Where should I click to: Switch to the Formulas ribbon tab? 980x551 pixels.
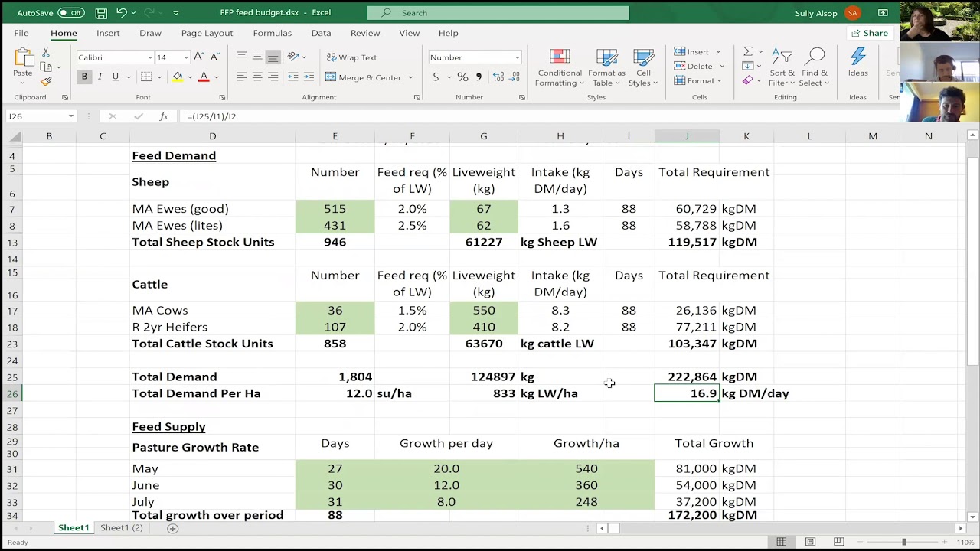point(273,33)
